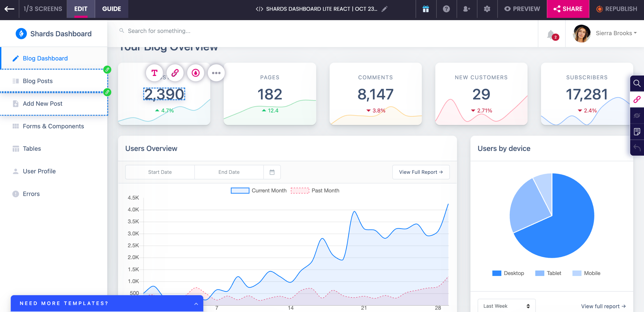The image size is (644, 312).
Task: Open the Last Week select dropdown
Action: click(x=506, y=306)
